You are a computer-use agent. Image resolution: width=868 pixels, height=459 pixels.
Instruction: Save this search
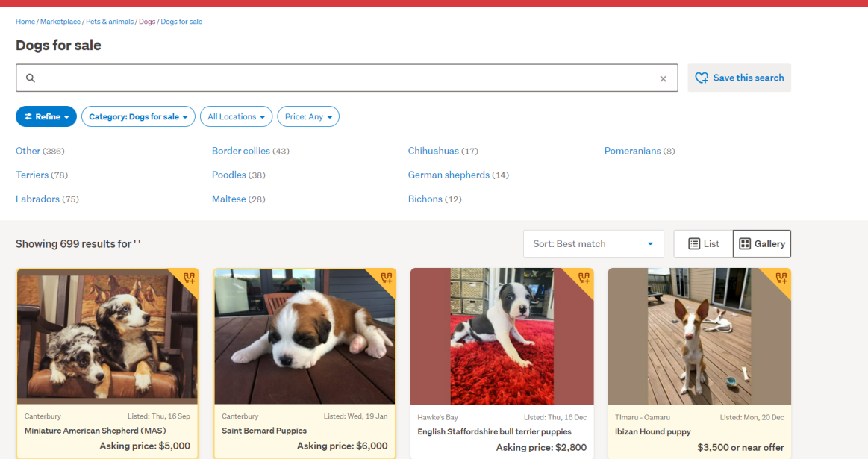739,78
